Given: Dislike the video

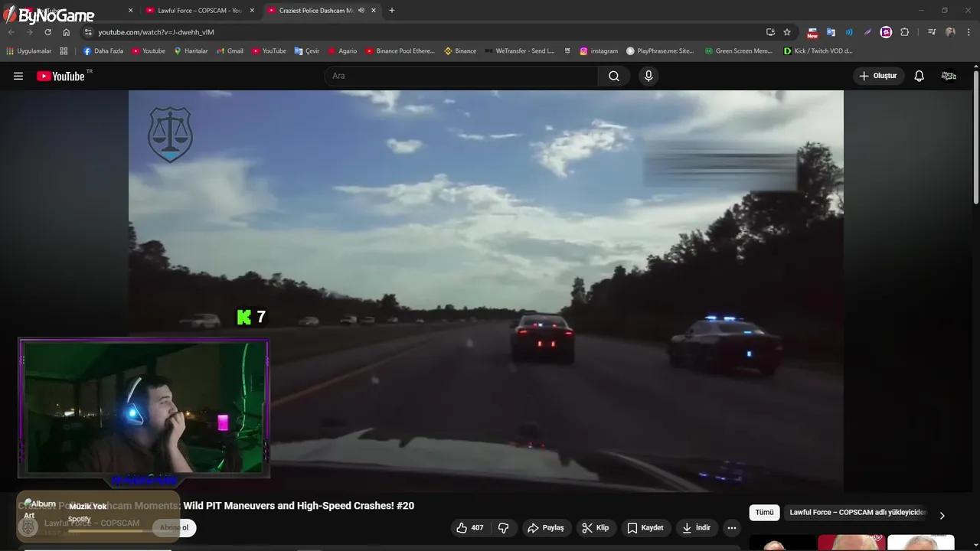Looking at the screenshot, I should 504,527.
